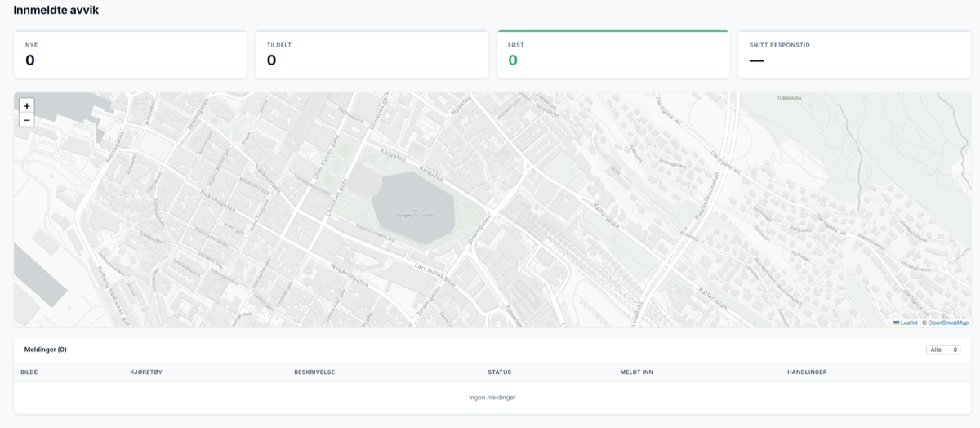
Task: Select the NYE summary card
Action: tap(131, 55)
